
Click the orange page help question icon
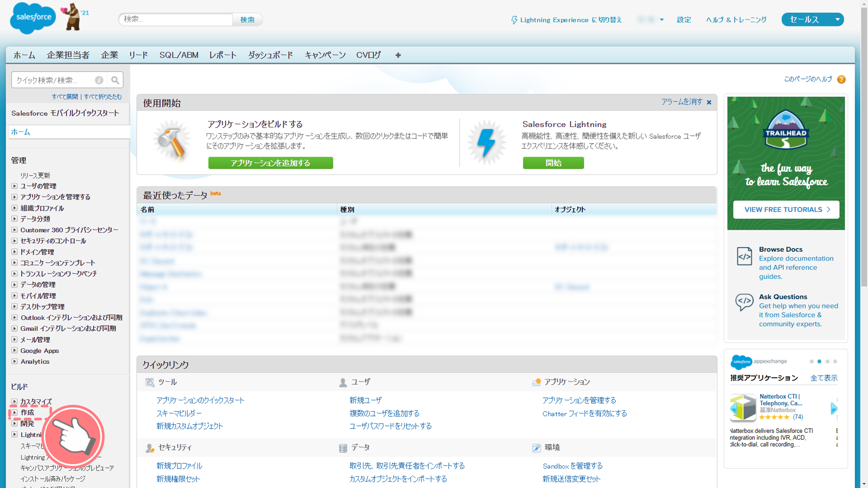(841, 79)
